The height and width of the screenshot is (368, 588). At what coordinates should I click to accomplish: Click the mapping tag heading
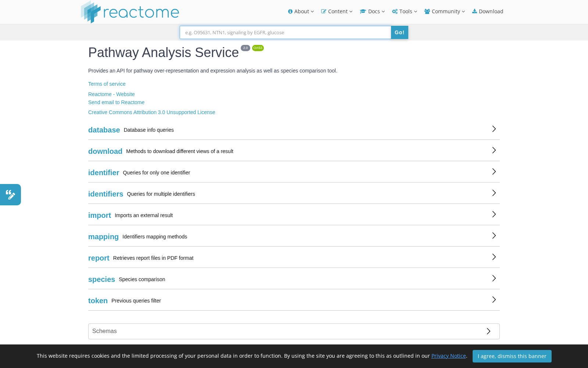pos(103,237)
